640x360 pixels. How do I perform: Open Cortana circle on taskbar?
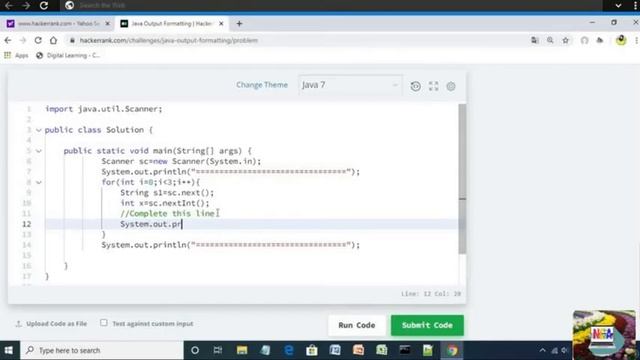click(x=195, y=350)
